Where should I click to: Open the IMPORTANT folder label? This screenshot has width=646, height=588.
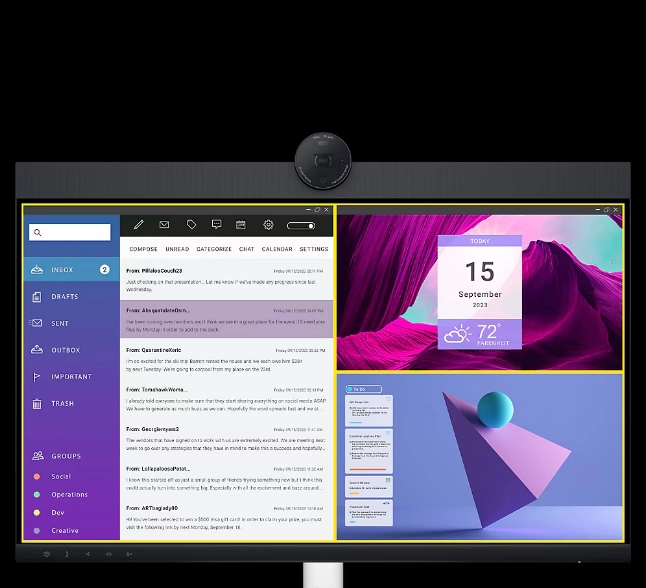tap(72, 377)
